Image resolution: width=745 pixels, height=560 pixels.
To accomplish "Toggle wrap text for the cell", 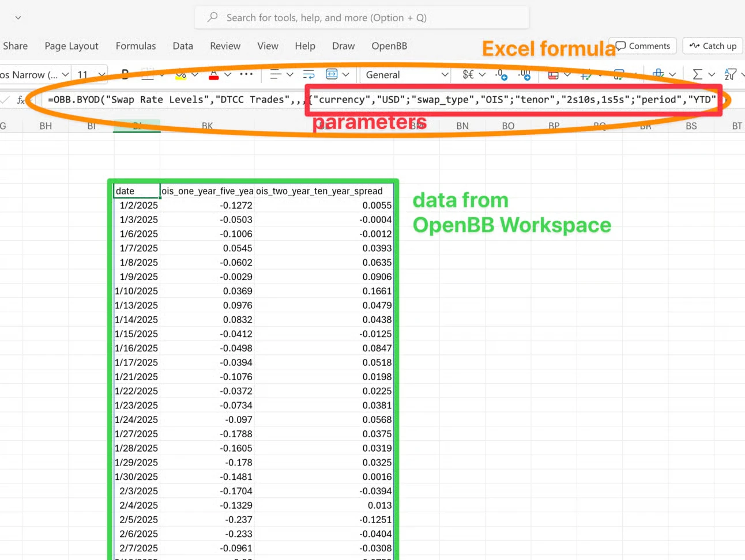I will pos(308,74).
